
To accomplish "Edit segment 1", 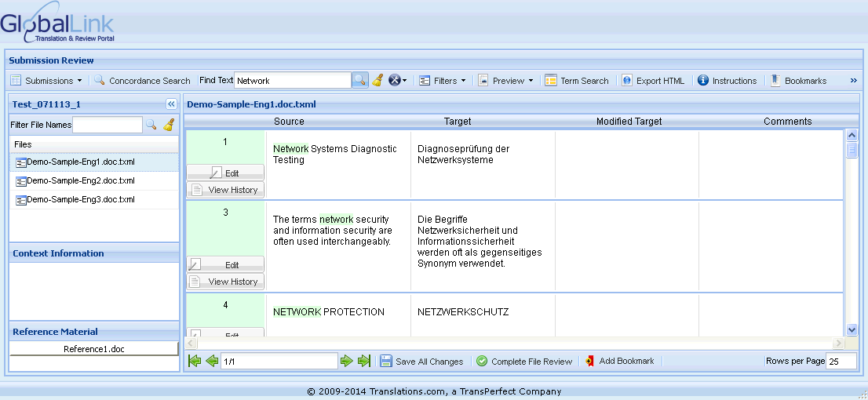I will pyautogui.click(x=225, y=173).
